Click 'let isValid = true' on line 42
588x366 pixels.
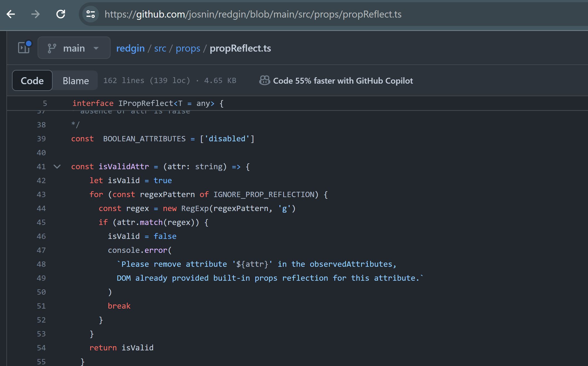click(131, 181)
